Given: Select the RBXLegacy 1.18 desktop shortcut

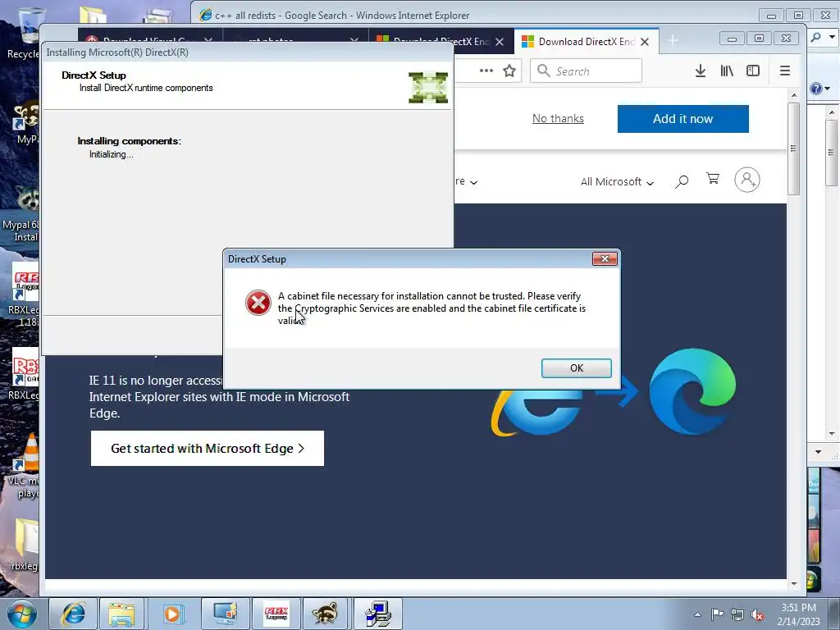Looking at the screenshot, I should pyautogui.click(x=24, y=294).
